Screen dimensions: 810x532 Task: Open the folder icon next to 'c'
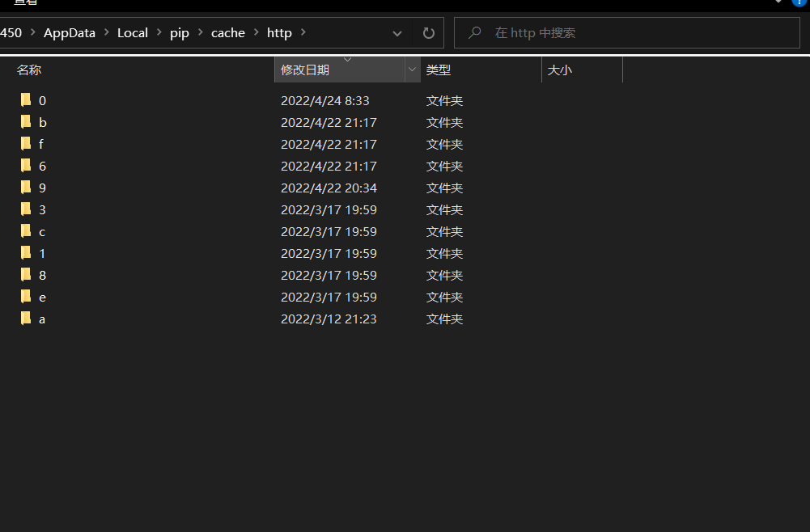tap(25, 231)
